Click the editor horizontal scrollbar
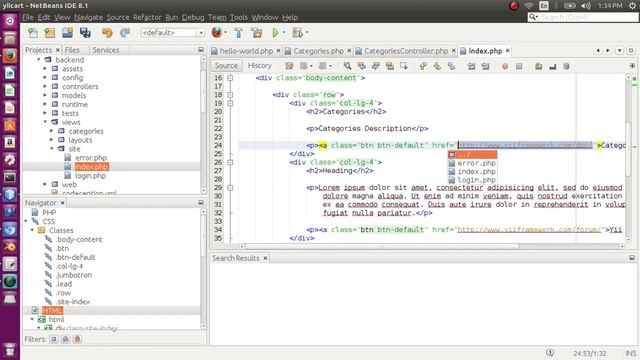Viewport: 640px width, 360px height. pyautogui.click(x=382, y=246)
